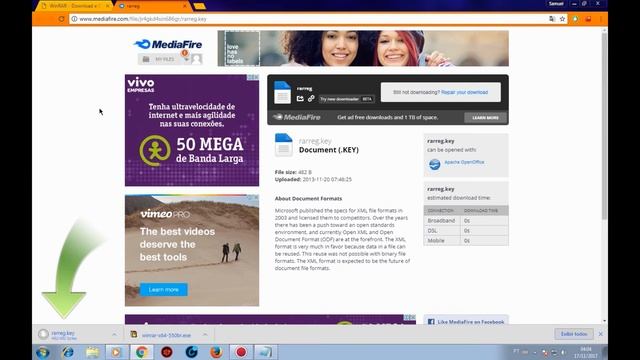The width and height of the screenshot is (640, 360).
Task: Click the volume icon in the system tray
Action: (x=563, y=352)
